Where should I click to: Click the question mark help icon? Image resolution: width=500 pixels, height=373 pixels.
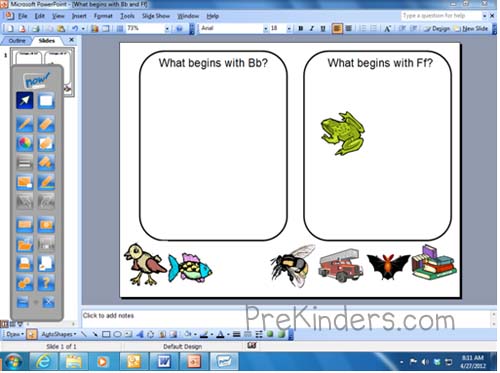46,283
